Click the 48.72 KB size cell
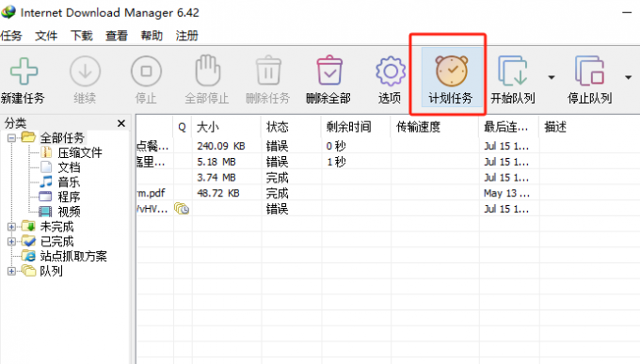Viewport: 640px width, 364px height. (218, 193)
